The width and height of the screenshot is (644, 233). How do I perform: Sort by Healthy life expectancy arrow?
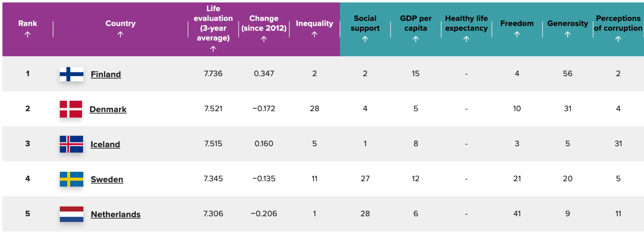pyautogui.click(x=466, y=39)
